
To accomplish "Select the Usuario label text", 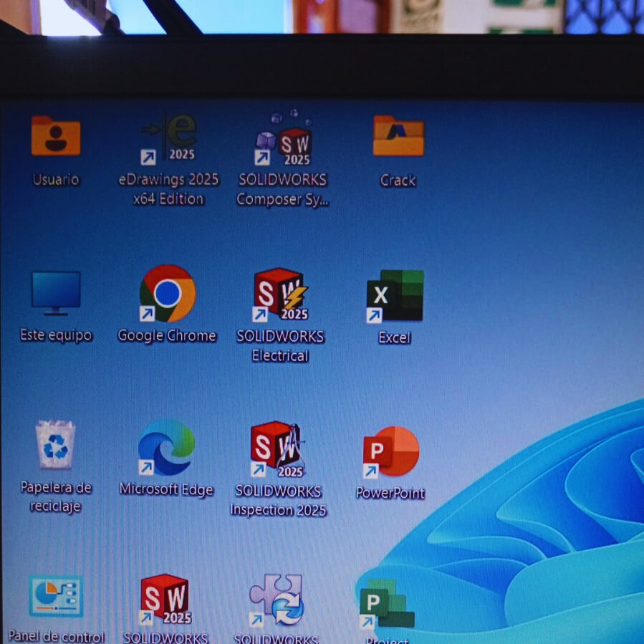I will tap(56, 180).
